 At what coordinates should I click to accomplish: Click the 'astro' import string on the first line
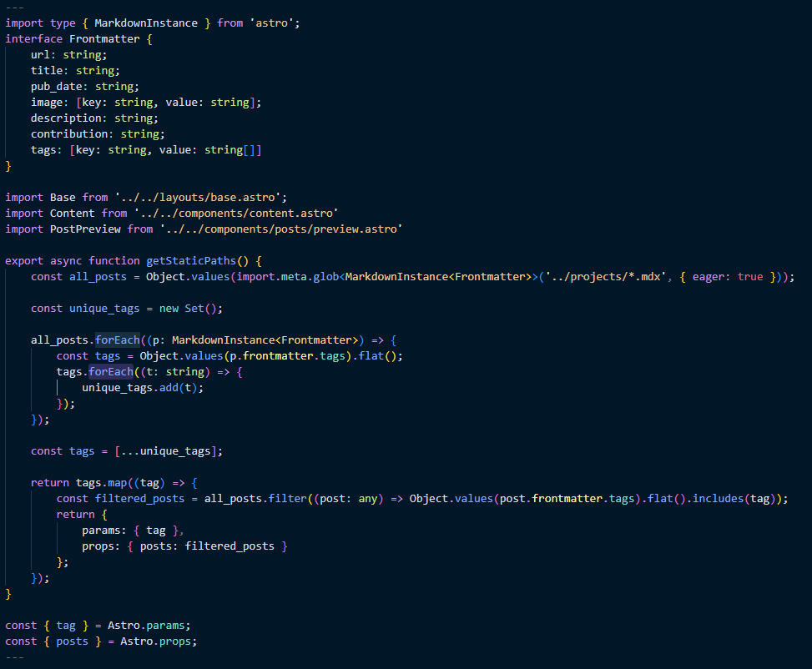[x=275, y=23]
